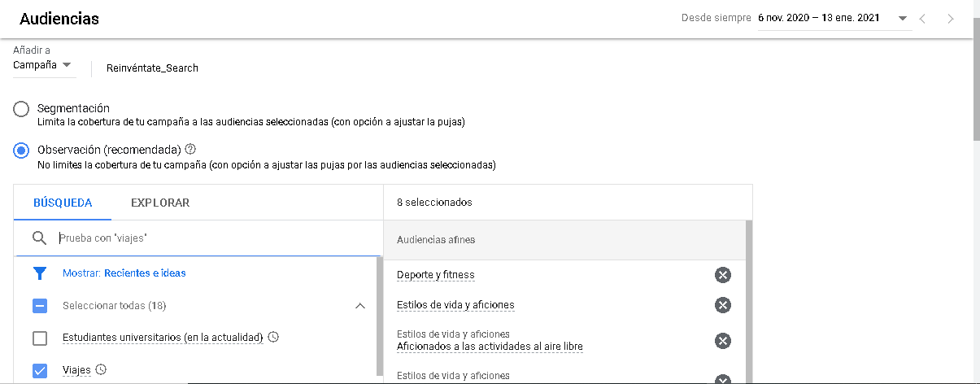Click the Recientes e ideas filter link

[145, 273]
